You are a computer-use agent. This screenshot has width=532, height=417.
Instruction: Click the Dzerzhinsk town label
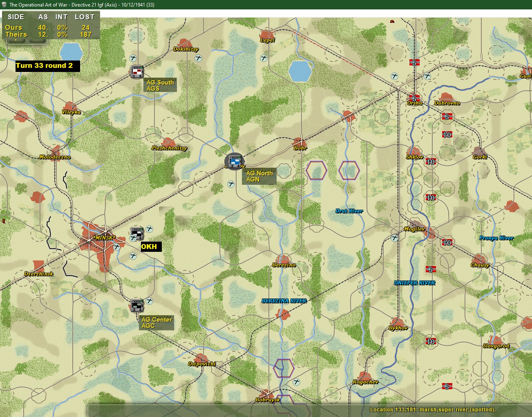point(39,274)
